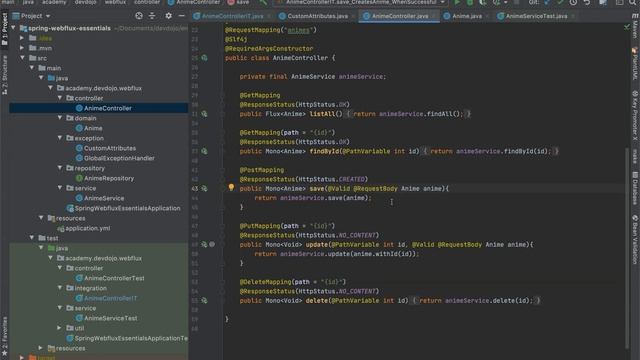Open the Key Promoter X panel

[635, 115]
